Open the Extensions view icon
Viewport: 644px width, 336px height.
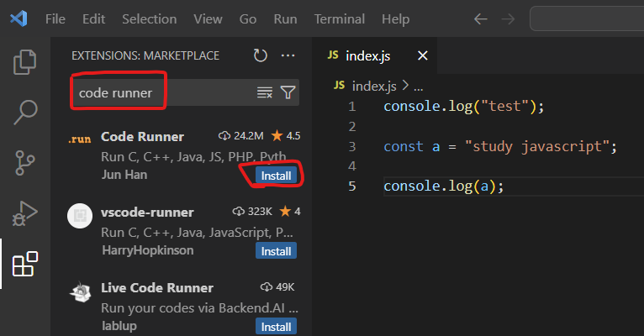click(25, 264)
